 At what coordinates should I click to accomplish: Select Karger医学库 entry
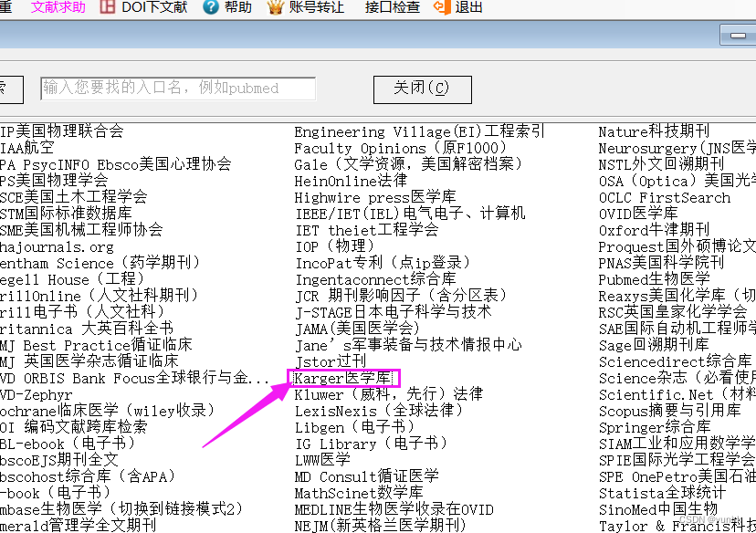pyautogui.click(x=342, y=378)
